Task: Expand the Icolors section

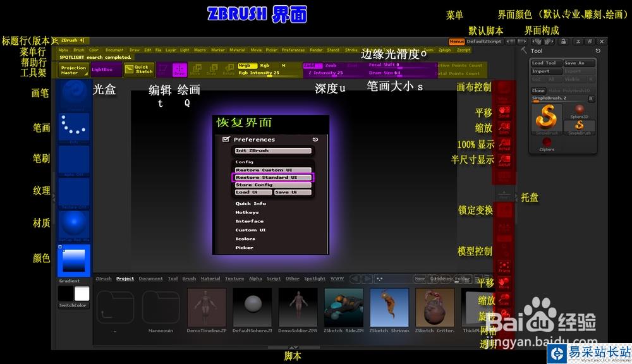Action: coord(245,239)
